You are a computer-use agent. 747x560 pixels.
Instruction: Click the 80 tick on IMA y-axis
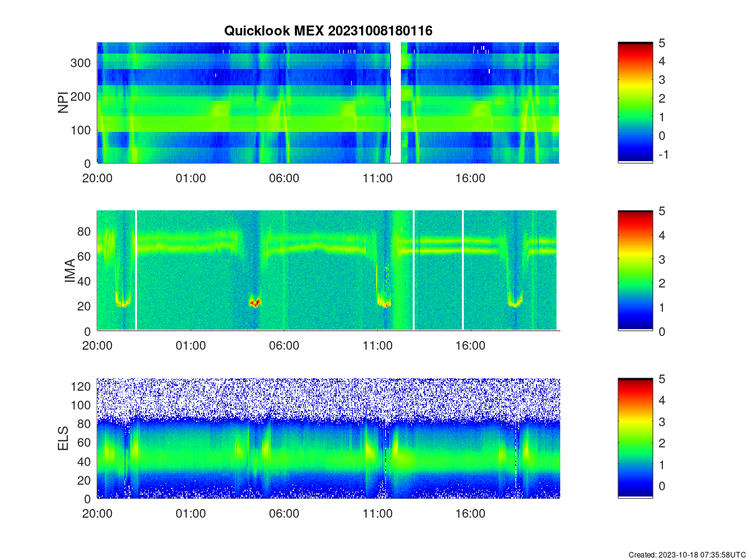pos(85,231)
